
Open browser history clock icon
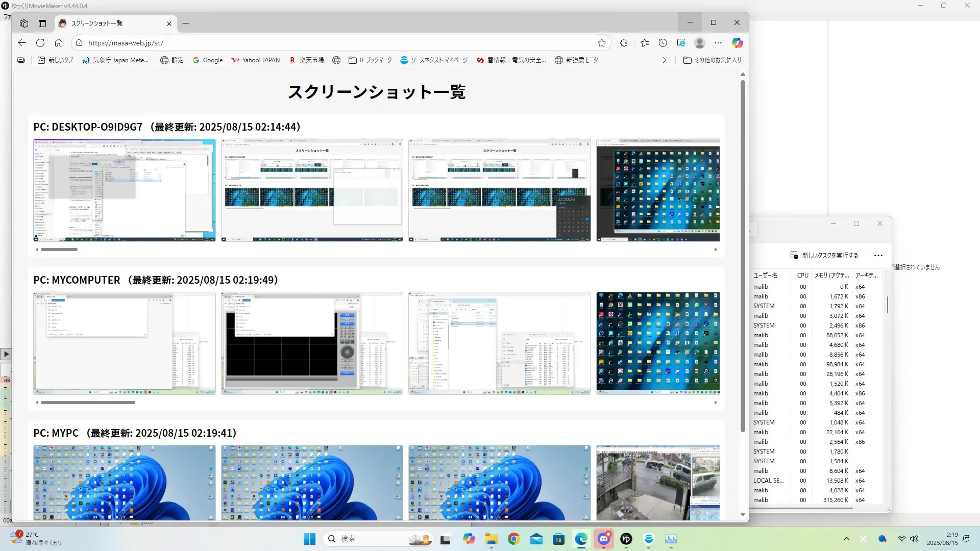[x=663, y=43]
